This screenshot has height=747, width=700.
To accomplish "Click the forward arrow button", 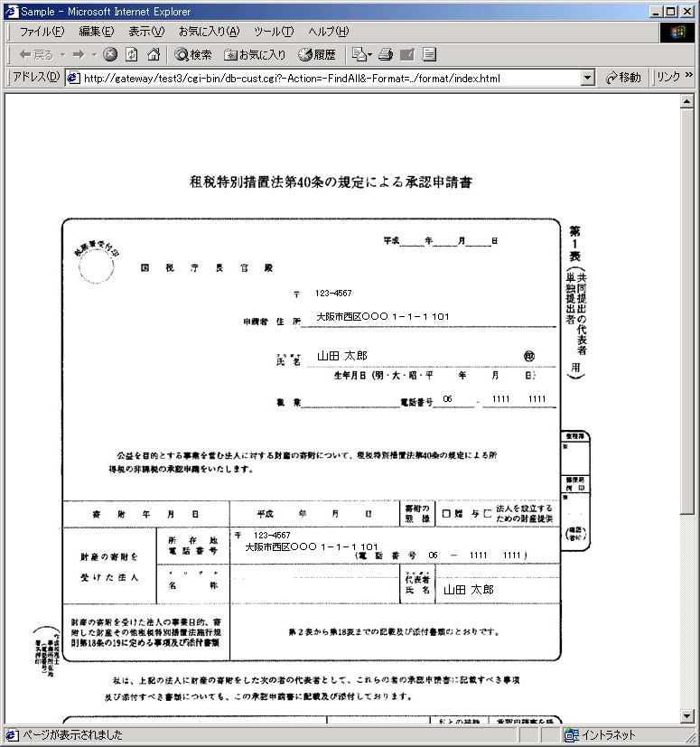I will pyautogui.click(x=79, y=55).
